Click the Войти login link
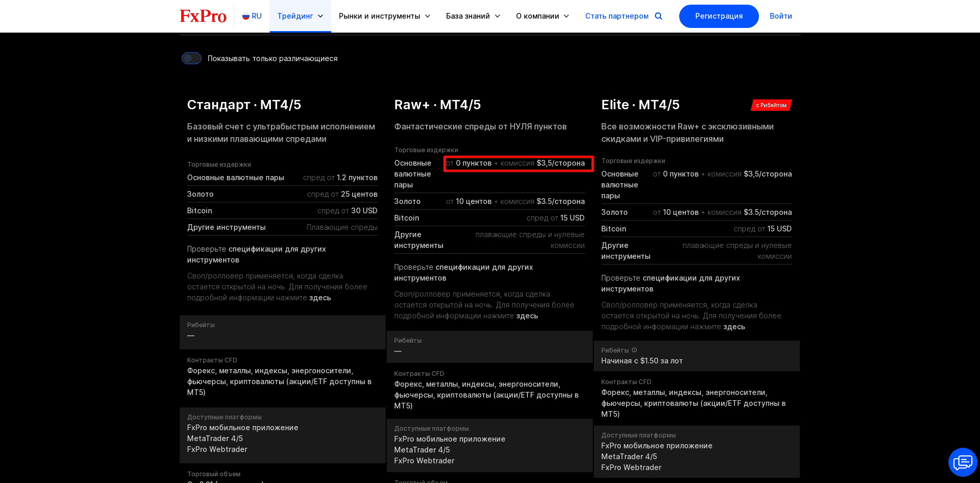 click(x=781, y=16)
